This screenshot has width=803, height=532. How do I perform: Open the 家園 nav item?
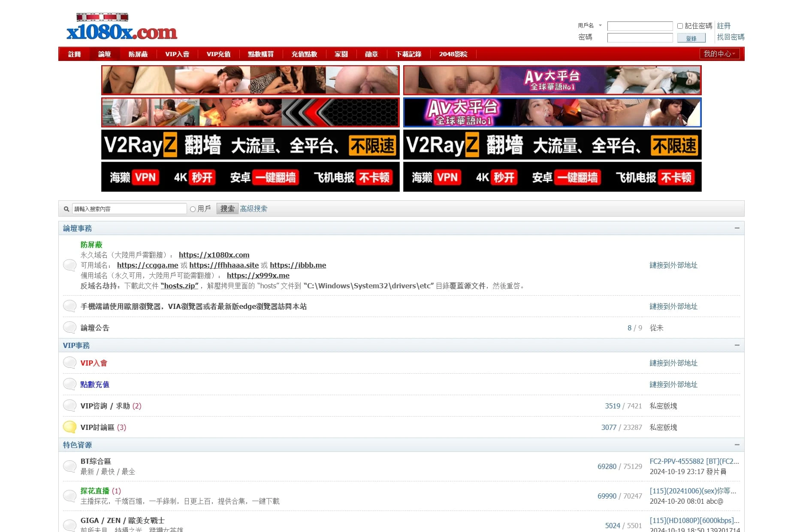[x=341, y=54]
